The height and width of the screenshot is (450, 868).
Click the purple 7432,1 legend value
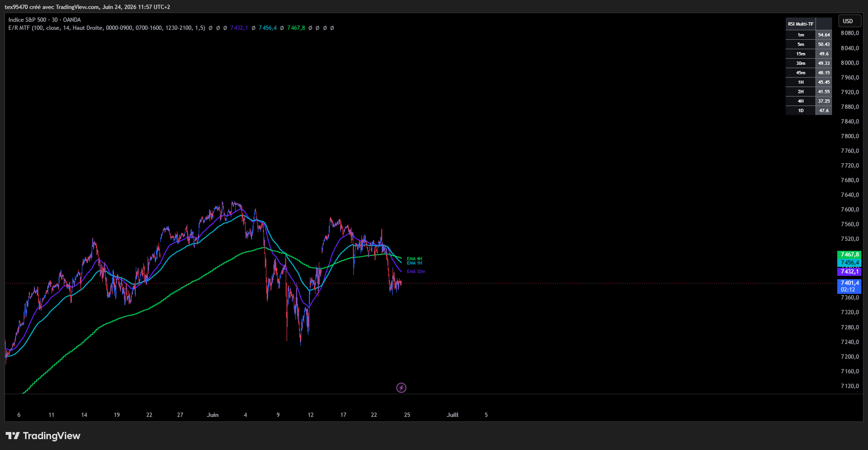click(x=239, y=28)
